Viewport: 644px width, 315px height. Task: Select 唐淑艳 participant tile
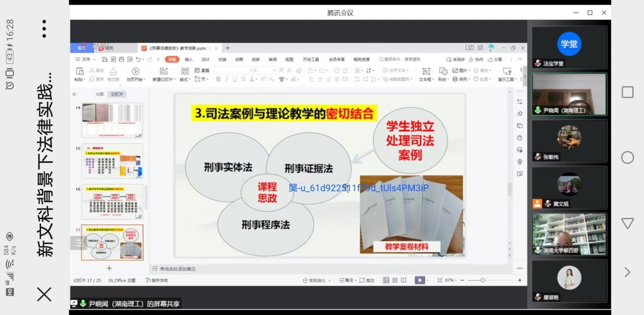click(569, 281)
